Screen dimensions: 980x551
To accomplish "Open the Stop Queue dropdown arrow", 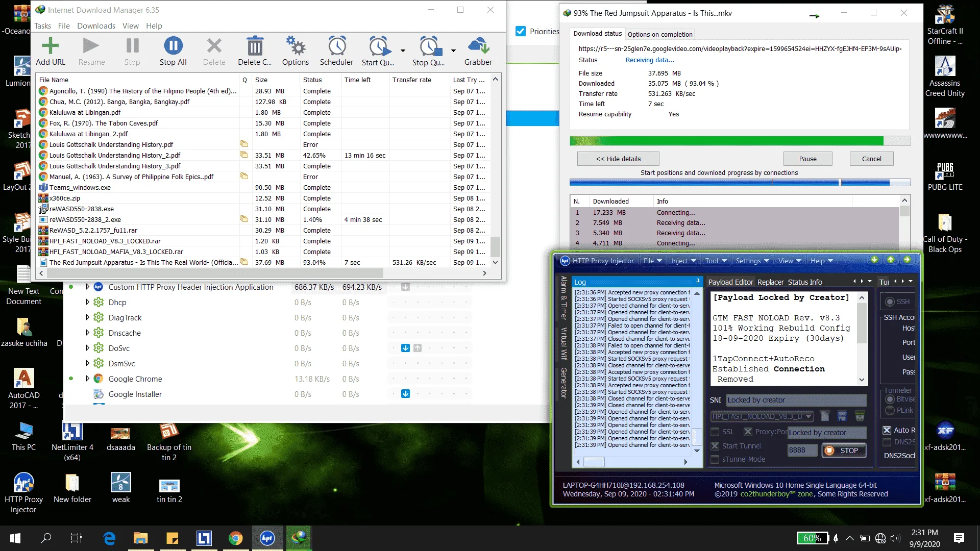I will [453, 51].
